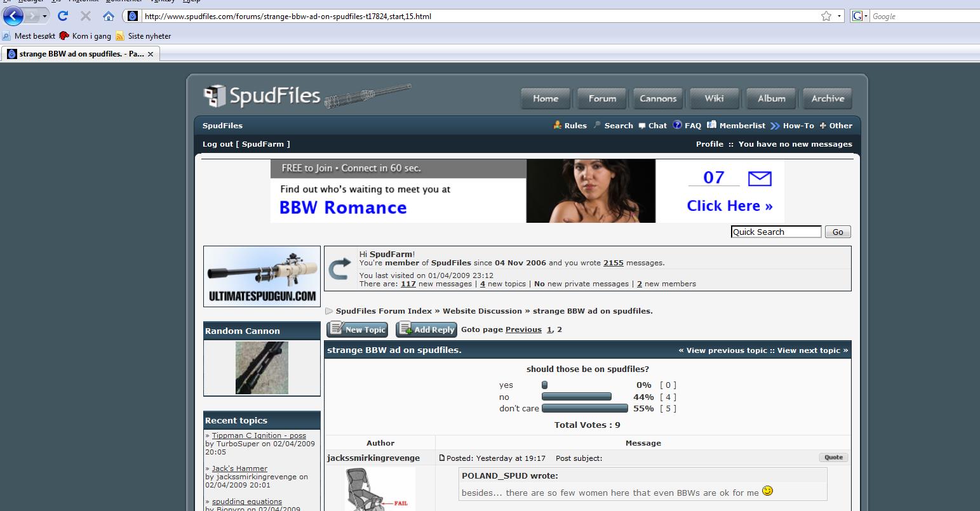Click the SpudFiles logo
The image size is (980, 511).
262,96
